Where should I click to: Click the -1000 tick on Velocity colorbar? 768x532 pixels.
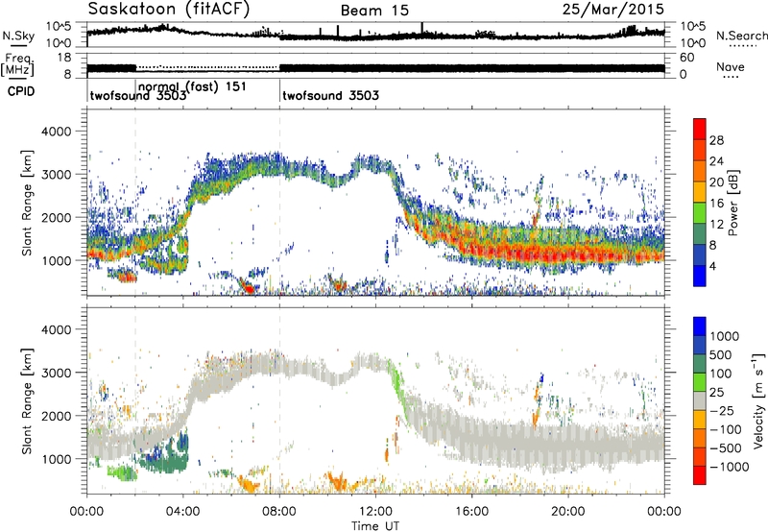[729, 467]
